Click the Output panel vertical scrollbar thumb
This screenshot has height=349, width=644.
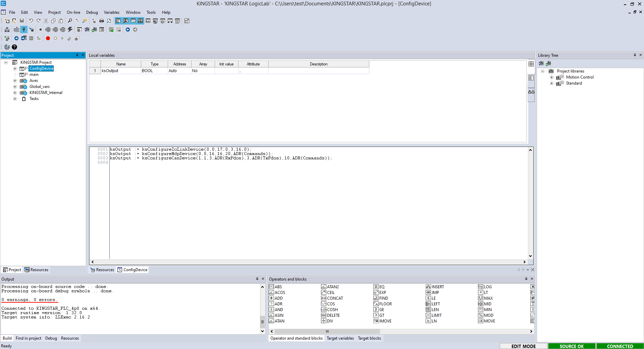[x=262, y=322]
